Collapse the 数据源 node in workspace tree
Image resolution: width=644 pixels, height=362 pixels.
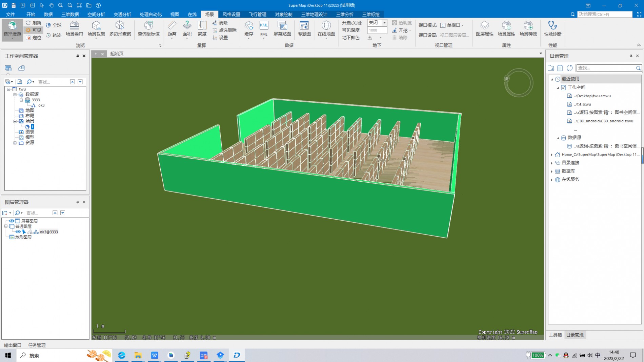click(x=15, y=95)
